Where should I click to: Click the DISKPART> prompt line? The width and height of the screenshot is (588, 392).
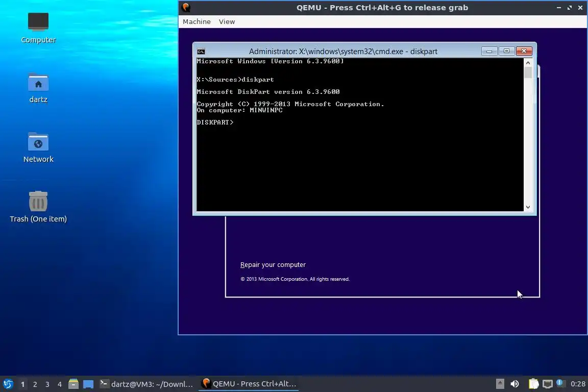pyautogui.click(x=215, y=122)
